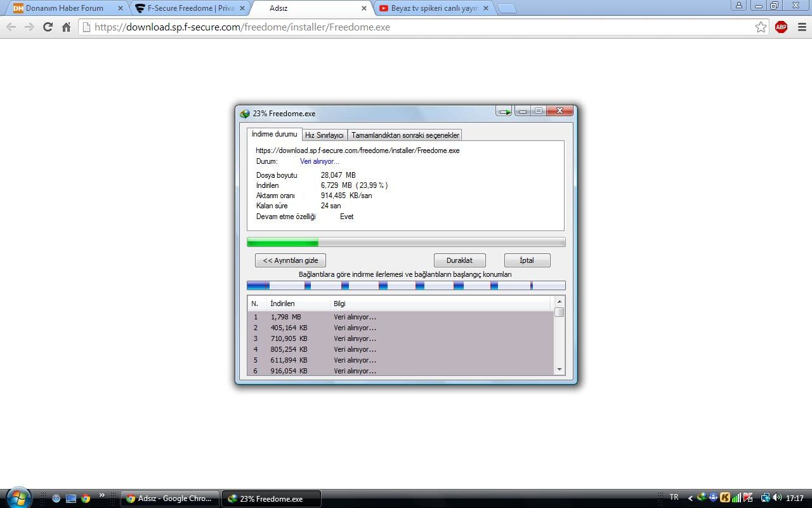This screenshot has height=508, width=812.
Task: Select connection row with 710,905 KB
Action: click(401, 338)
